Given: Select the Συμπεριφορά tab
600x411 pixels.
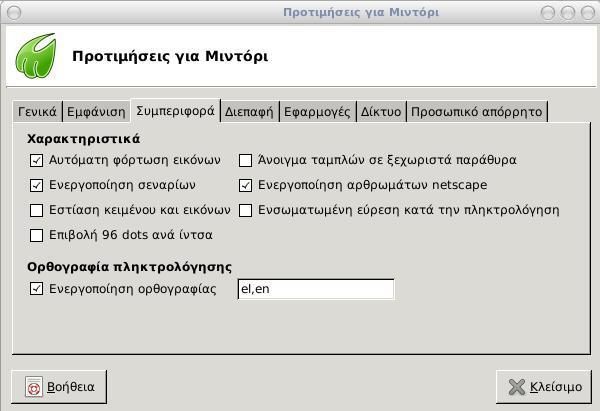Looking at the screenshot, I should pyautogui.click(x=176, y=111).
